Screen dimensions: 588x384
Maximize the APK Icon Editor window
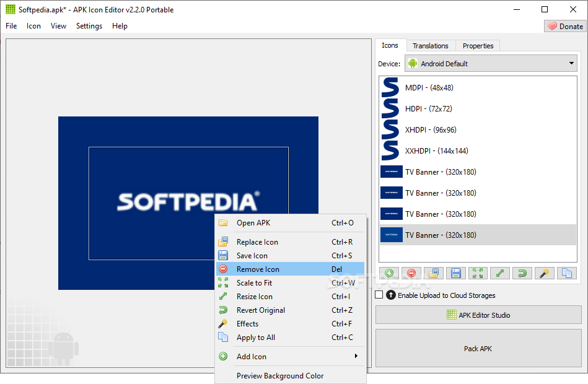545,9
